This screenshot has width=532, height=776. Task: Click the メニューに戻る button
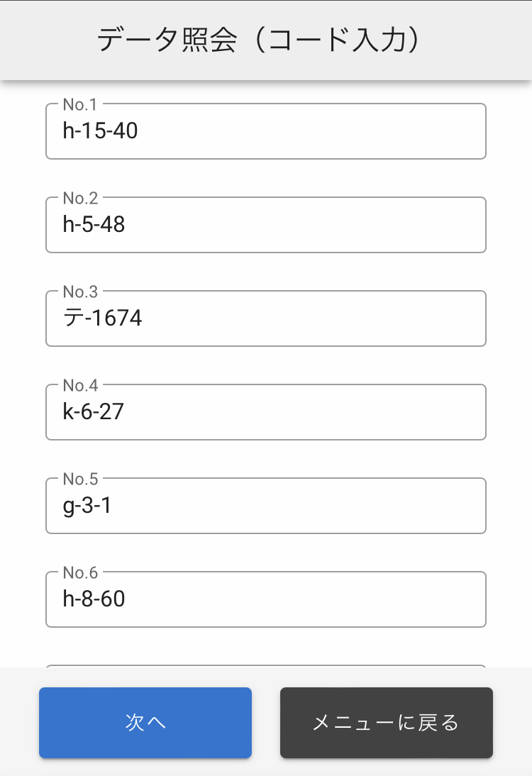click(386, 723)
